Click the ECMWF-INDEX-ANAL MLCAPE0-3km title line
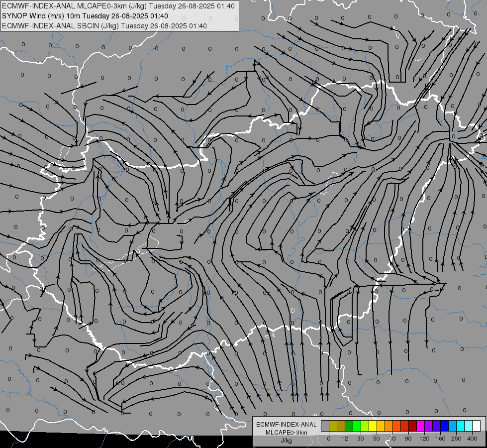Viewport: 487px width, 448px height. coord(118,6)
